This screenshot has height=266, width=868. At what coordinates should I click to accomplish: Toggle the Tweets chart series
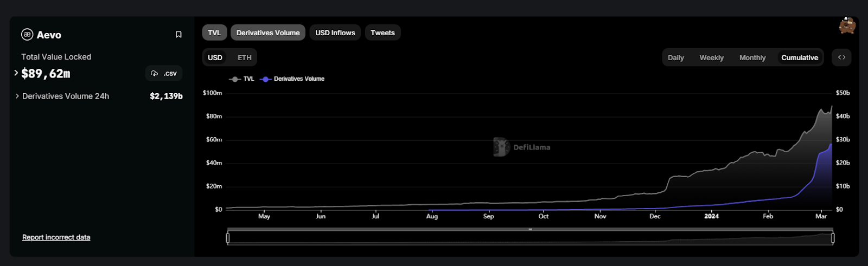382,33
